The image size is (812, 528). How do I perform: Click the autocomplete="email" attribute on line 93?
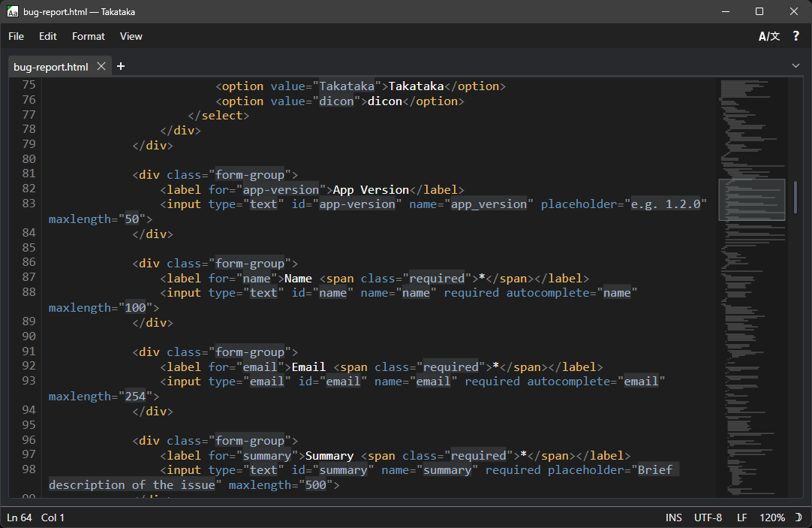596,382
